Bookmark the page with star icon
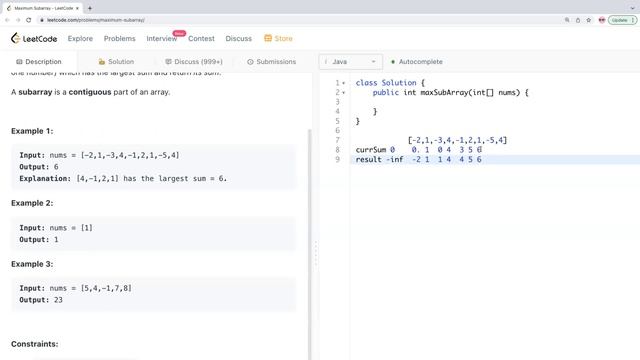This screenshot has height=360, width=640. [x=588, y=20]
